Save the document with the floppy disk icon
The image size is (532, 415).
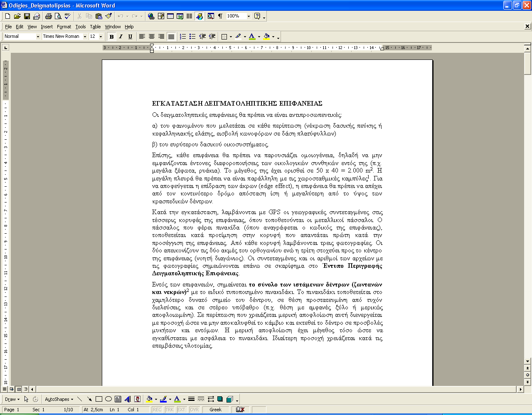27,16
